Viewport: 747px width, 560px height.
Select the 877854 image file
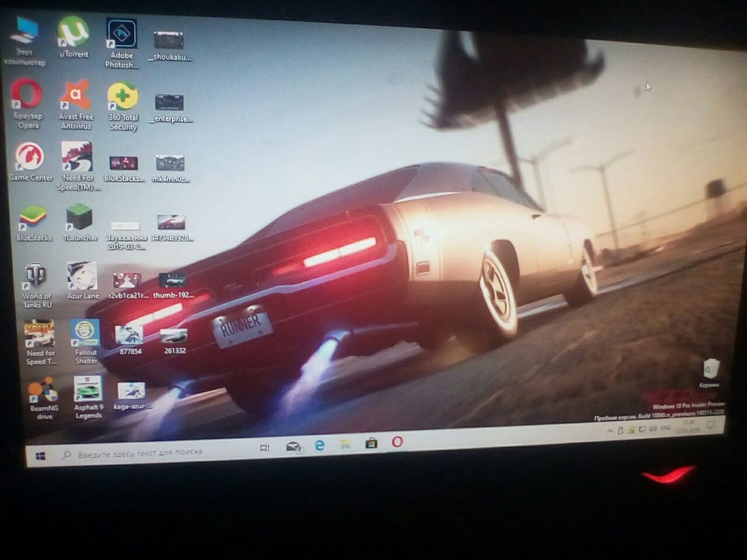point(130,340)
